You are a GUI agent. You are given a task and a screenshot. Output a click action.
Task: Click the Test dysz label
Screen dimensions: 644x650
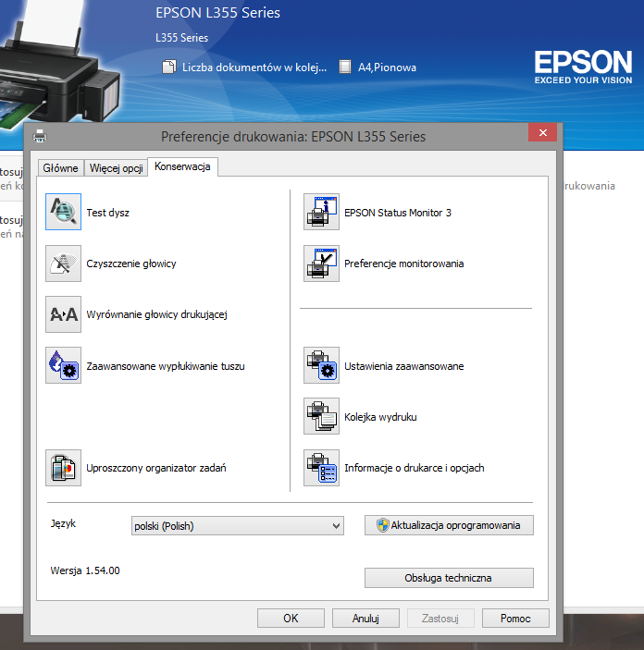tap(108, 213)
